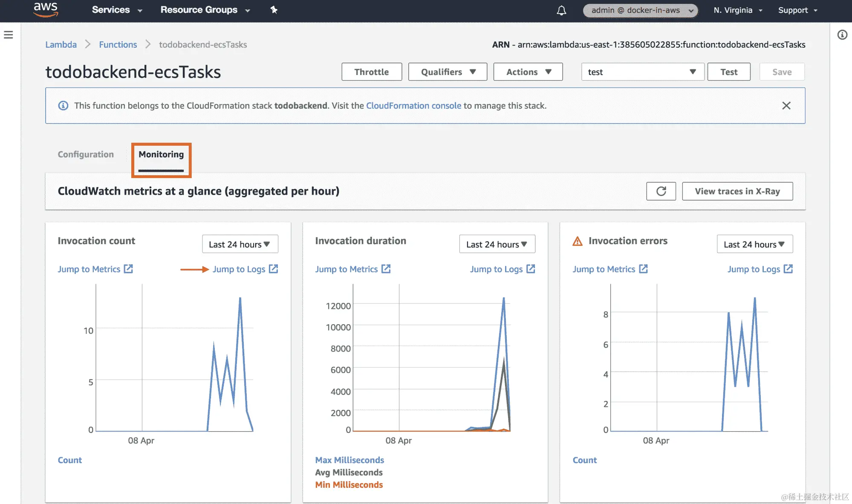Click the pin shortcut star icon
Screen dimensions: 852x504
[x=274, y=9]
